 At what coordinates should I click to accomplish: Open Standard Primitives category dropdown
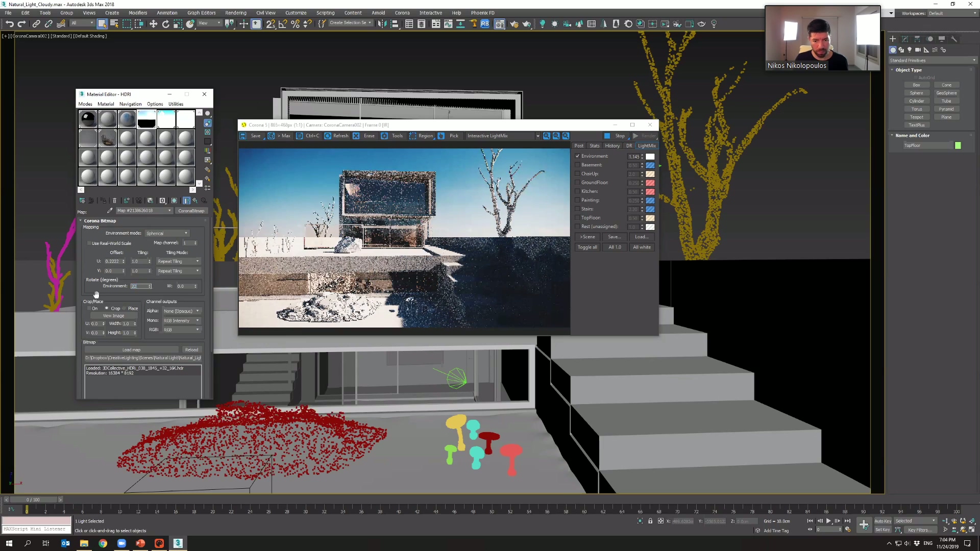tap(932, 60)
